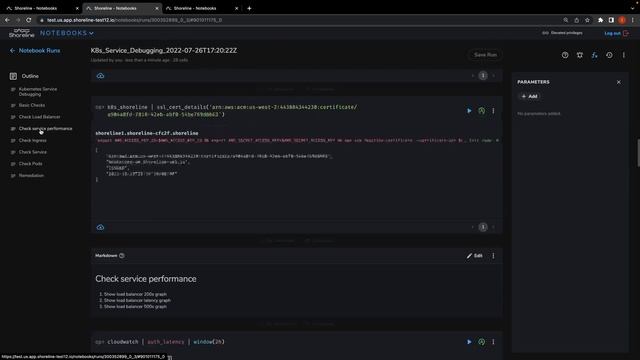Open the help icon in notebook toolbar
Image resolution: width=640 pixels, height=360 pixels.
[565, 55]
